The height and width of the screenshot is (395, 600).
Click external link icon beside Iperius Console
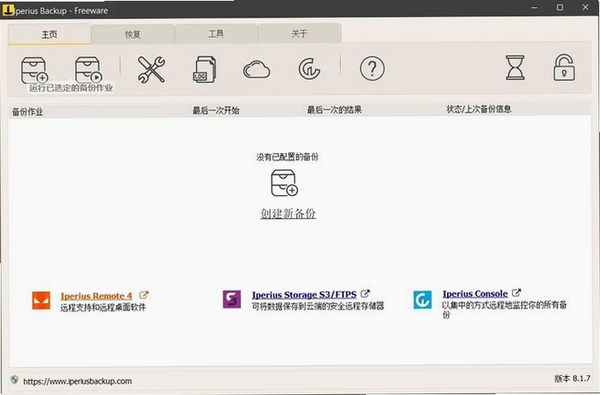pyautogui.click(x=516, y=293)
